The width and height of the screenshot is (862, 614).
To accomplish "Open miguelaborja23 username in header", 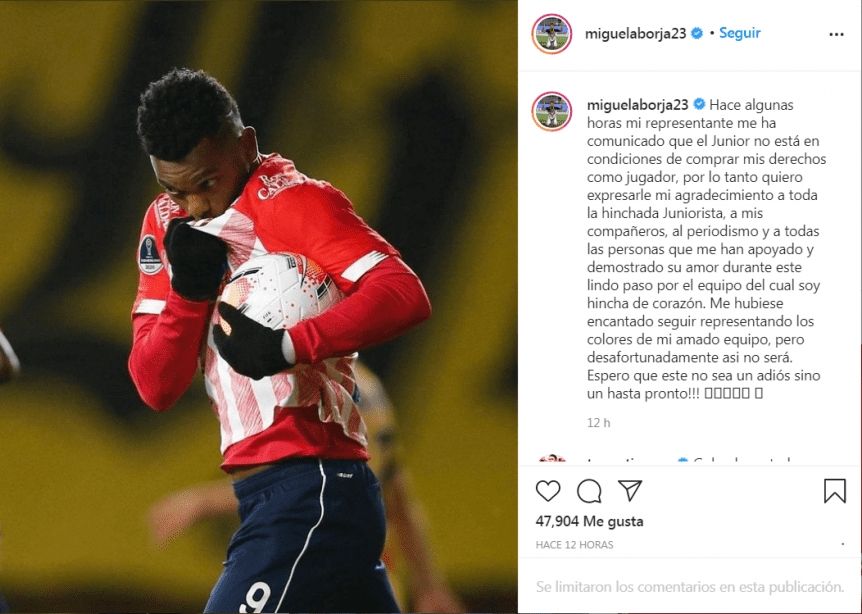I will pyautogui.click(x=636, y=34).
